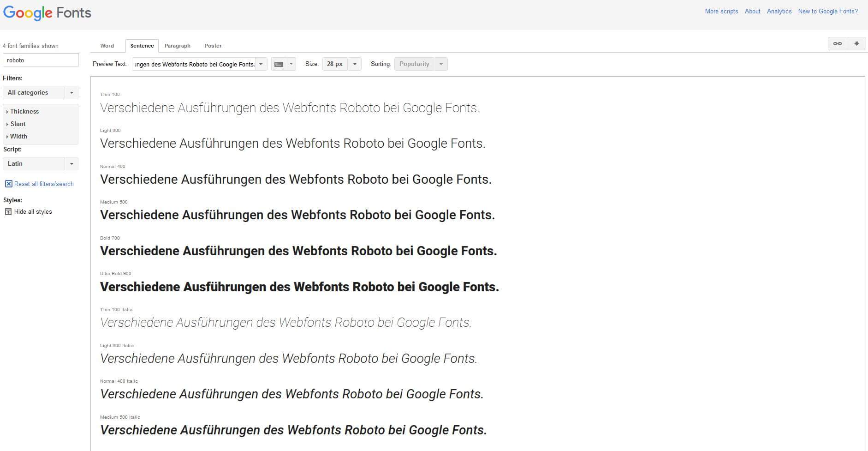
Task: Open the keyboard icon preview option
Action: [279, 64]
